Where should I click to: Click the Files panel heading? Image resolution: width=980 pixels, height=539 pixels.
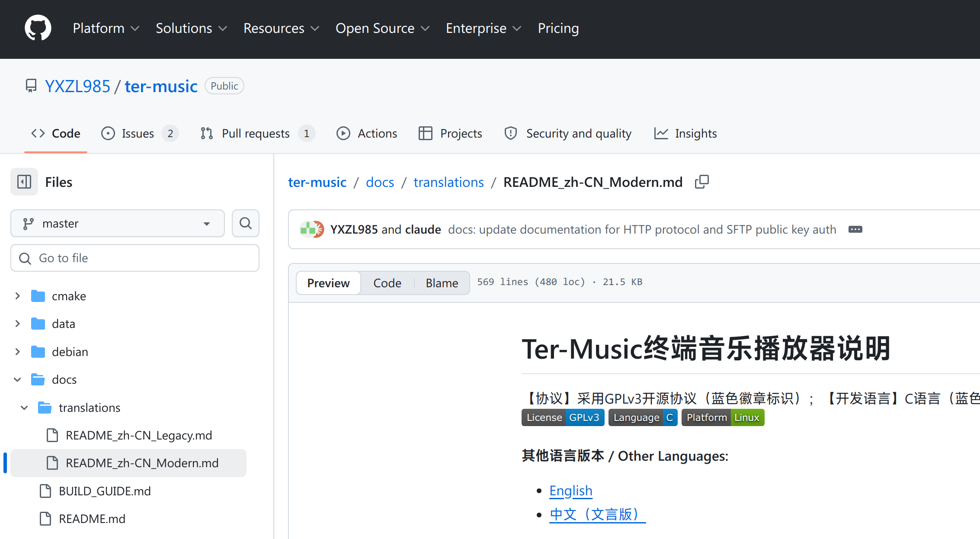pos(59,182)
